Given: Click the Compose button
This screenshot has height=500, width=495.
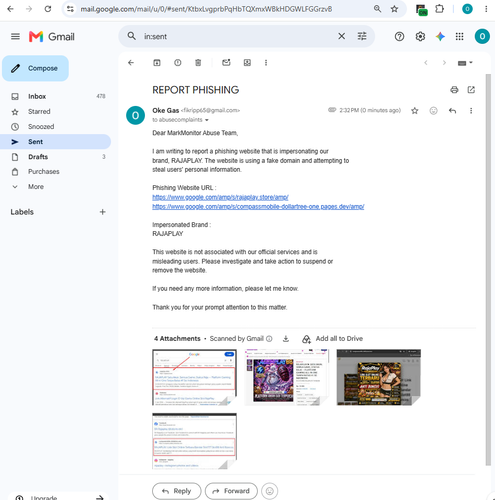Looking at the screenshot, I should point(35,68).
